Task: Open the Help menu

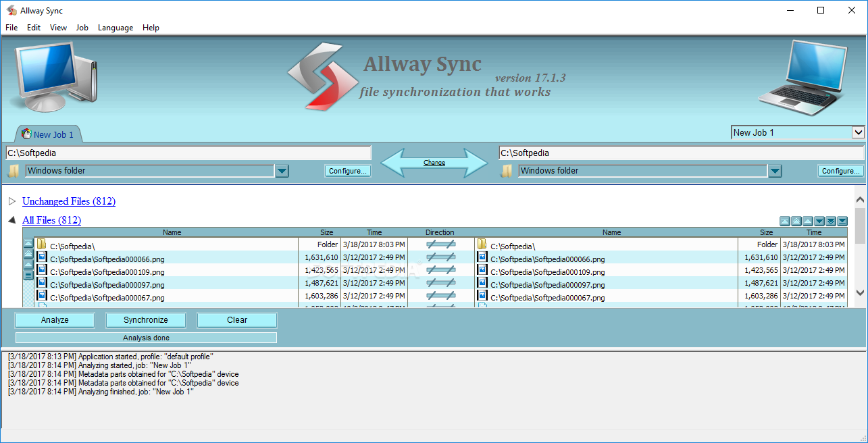Action: 151,28
